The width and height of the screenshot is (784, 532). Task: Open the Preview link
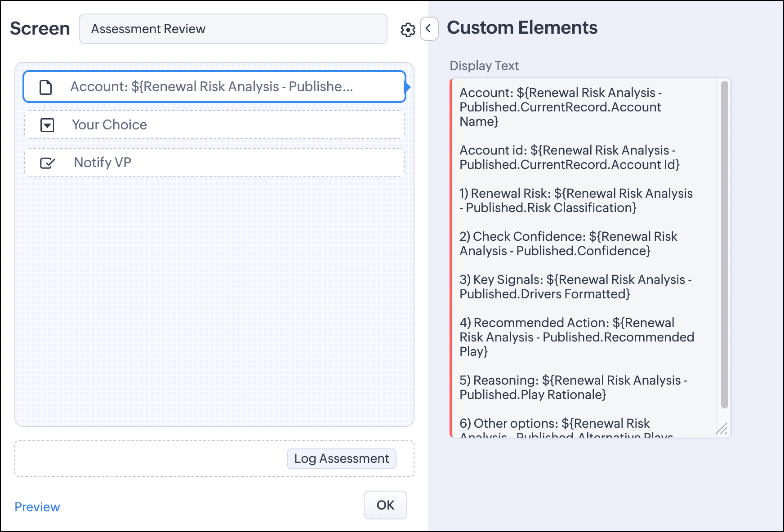(37, 507)
